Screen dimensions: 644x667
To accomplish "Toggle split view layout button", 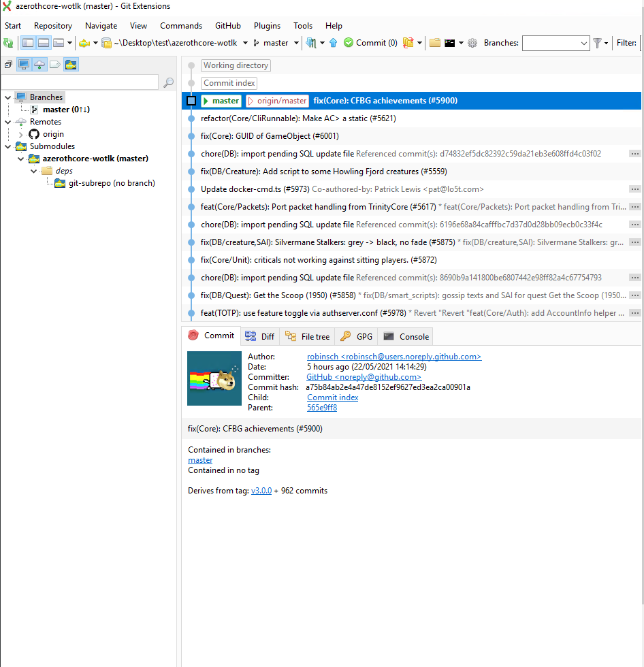I will pos(44,42).
